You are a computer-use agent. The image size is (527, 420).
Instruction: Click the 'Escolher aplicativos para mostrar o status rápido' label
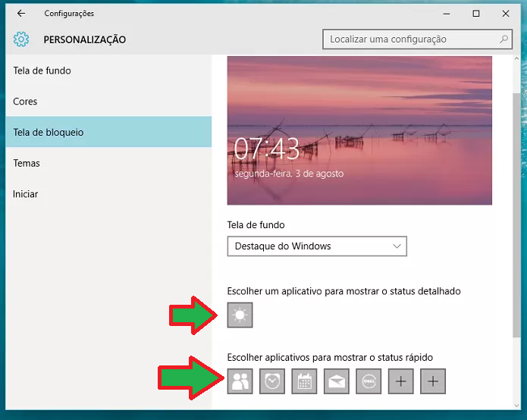330,357
